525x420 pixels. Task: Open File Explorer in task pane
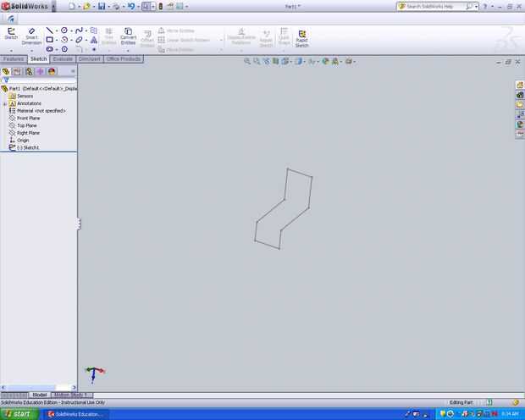pos(520,105)
